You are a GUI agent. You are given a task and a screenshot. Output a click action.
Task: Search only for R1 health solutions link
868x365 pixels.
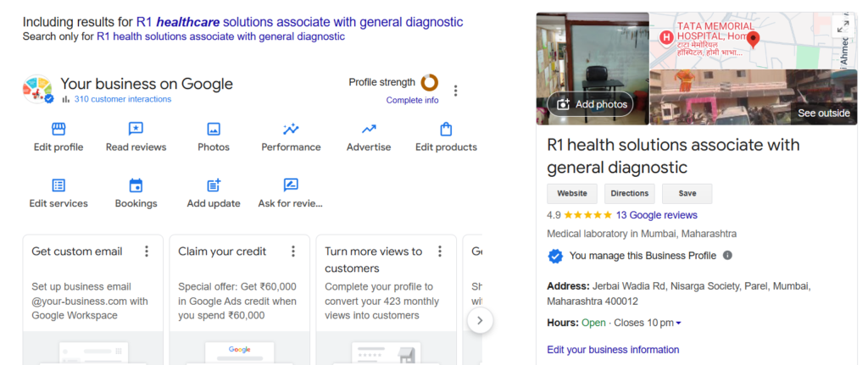click(x=221, y=36)
